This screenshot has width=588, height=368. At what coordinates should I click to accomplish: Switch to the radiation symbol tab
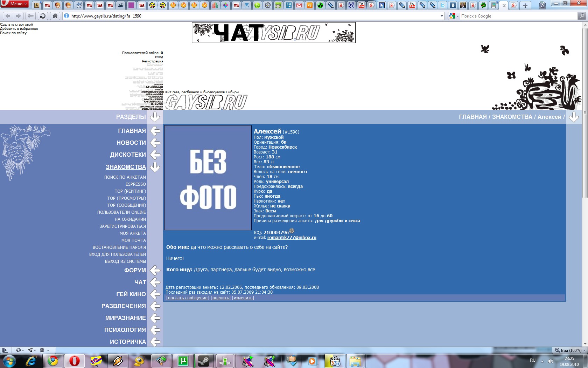pyautogui.click(x=320, y=5)
